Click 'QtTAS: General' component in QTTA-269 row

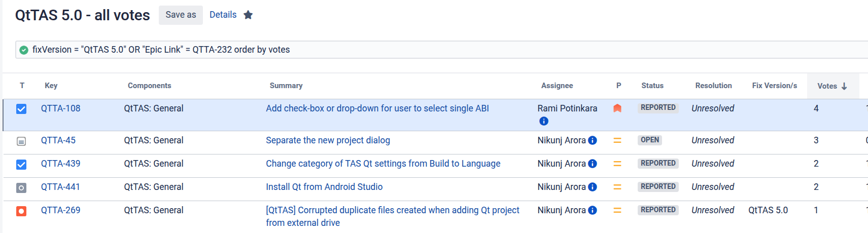pyautogui.click(x=154, y=210)
